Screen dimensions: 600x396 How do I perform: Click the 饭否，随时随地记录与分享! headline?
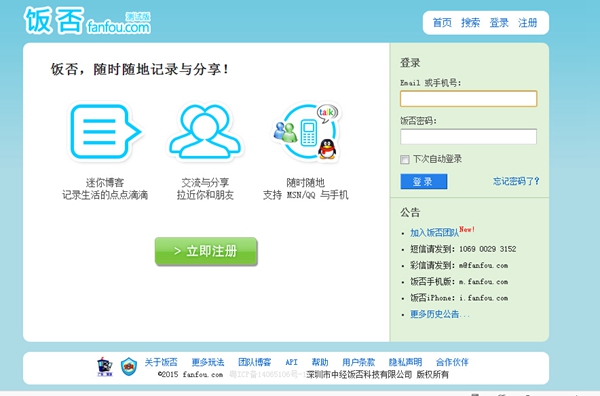[140, 69]
